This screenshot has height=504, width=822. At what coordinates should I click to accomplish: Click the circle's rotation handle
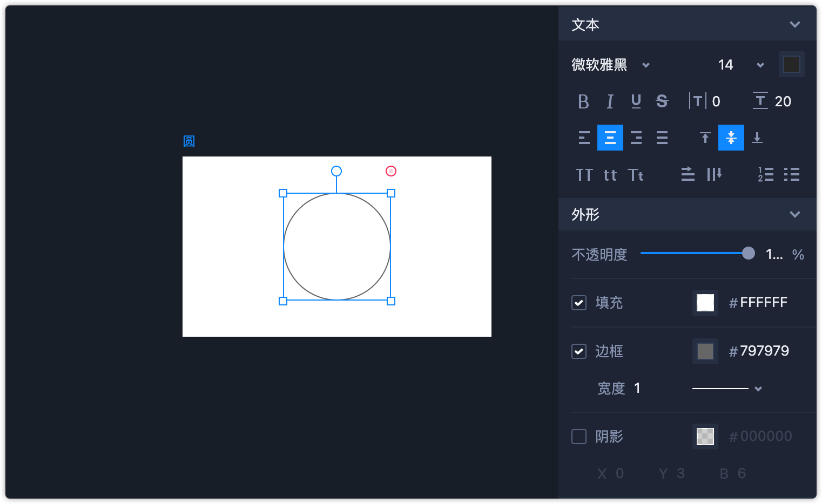pyautogui.click(x=336, y=171)
